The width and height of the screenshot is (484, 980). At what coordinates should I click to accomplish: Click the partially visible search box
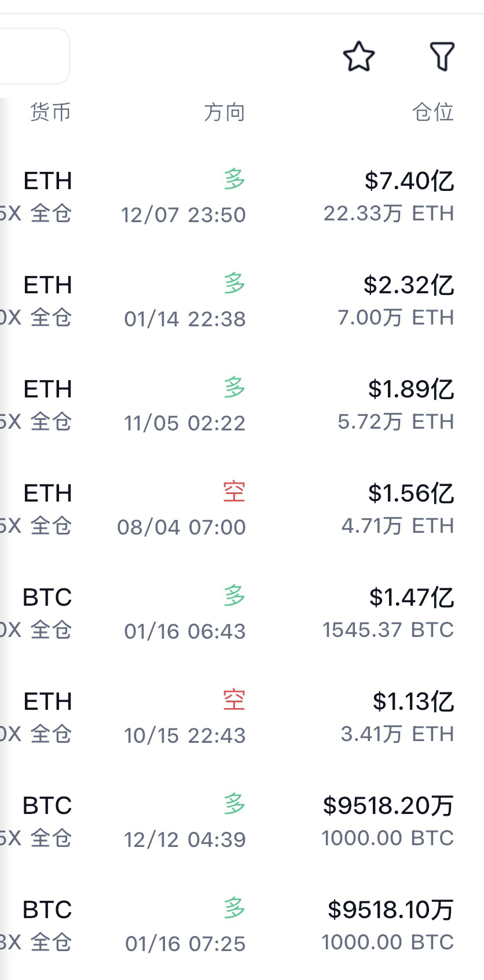coord(34,57)
